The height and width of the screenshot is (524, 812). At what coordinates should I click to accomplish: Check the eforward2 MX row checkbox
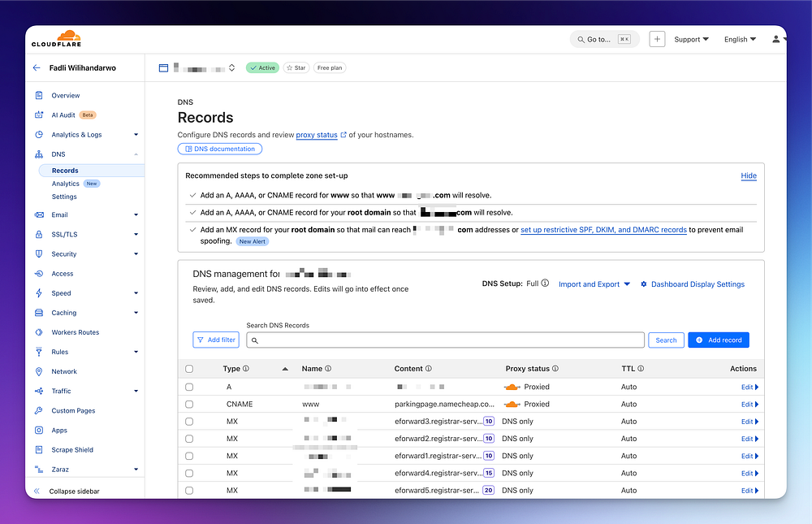pyautogui.click(x=189, y=439)
